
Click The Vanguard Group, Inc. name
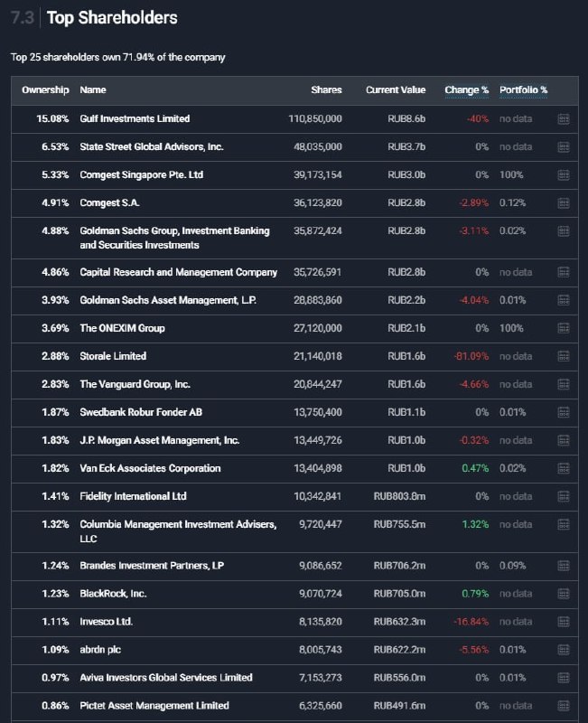coord(135,384)
